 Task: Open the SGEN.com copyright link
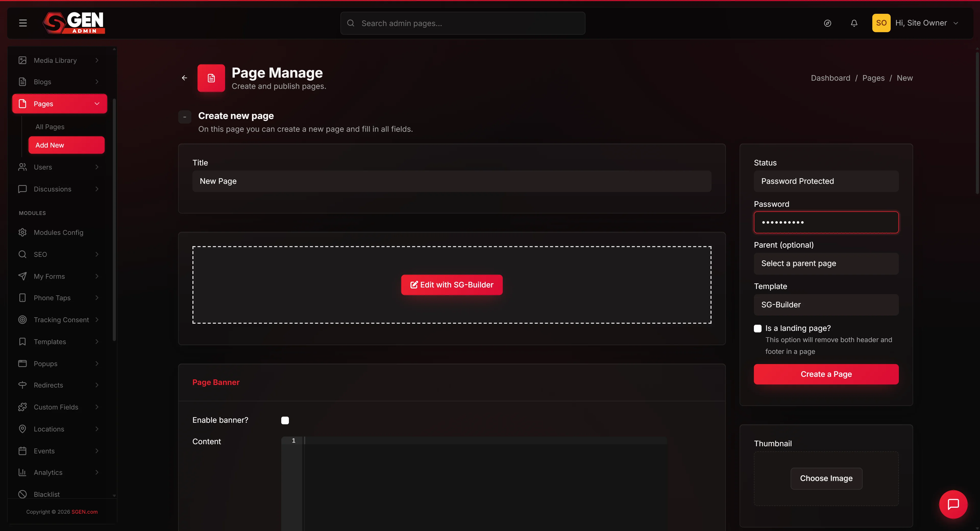coord(84,512)
